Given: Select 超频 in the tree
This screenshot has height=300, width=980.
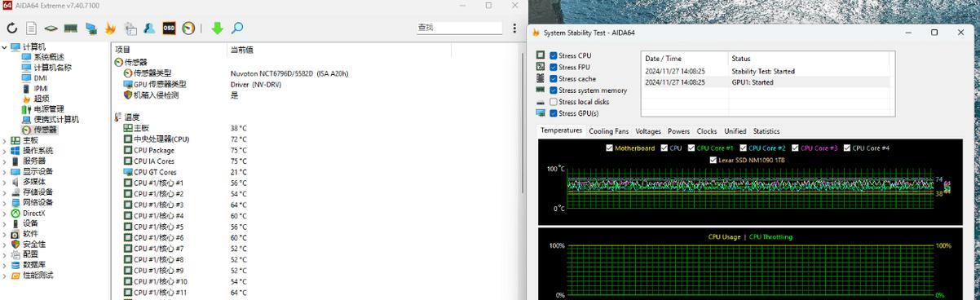Looking at the screenshot, I should click(42, 99).
